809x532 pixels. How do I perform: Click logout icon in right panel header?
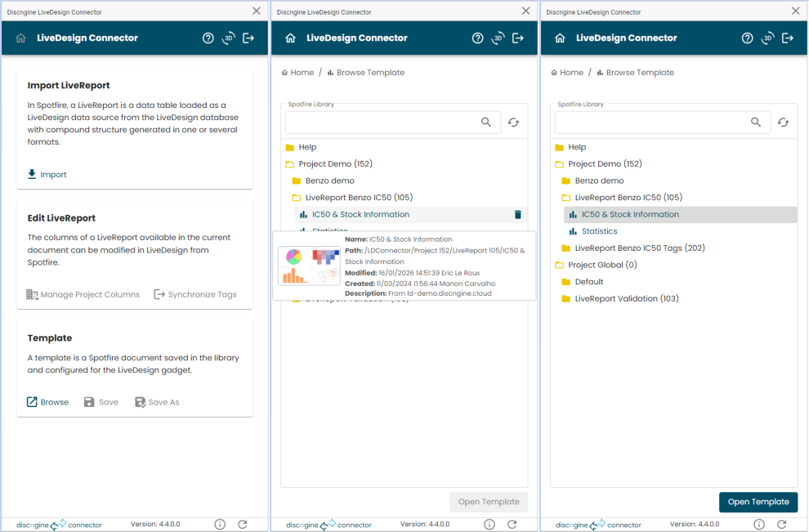[x=788, y=38]
